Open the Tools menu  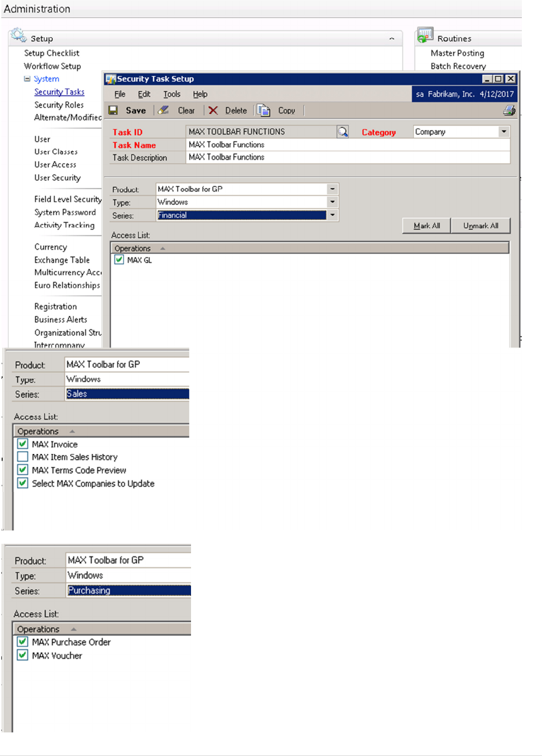[171, 94]
